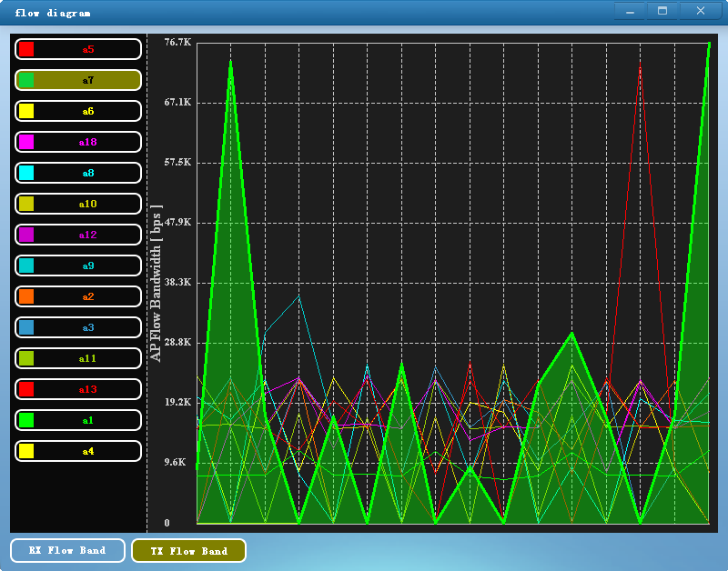Choose the a2 series legend button

coord(78,296)
